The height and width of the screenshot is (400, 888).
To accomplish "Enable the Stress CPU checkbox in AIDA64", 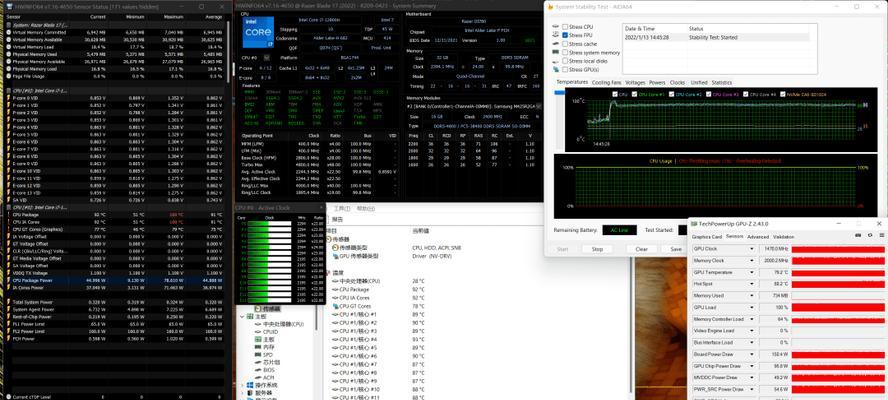I will (565, 27).
